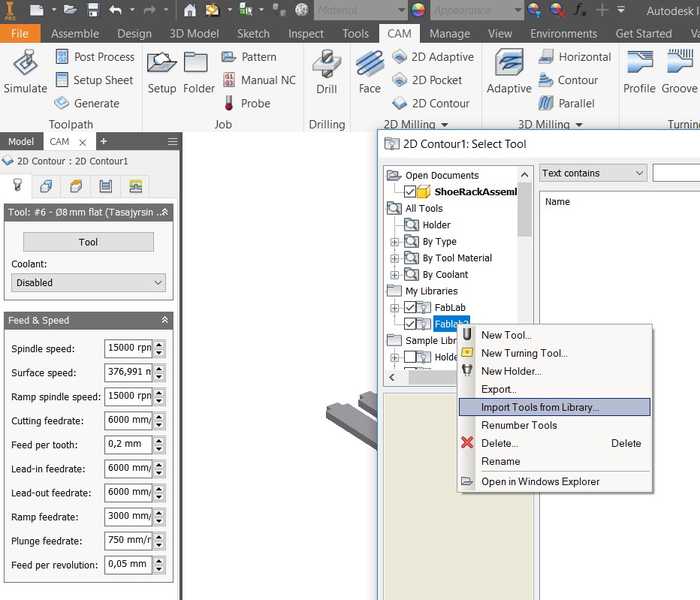Choose the turning Groove operation
Viewport: 700px width, 600px height.
[x=679, y=72]
